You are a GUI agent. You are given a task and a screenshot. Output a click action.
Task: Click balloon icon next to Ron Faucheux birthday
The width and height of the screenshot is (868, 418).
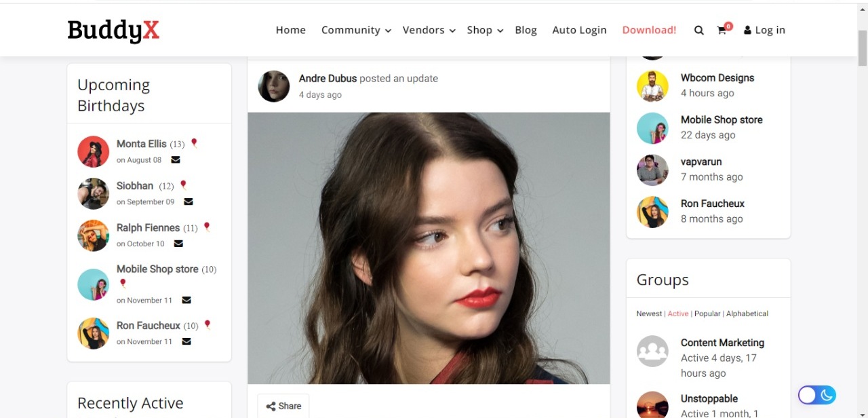pyautogui.click(x=208, y=325)
